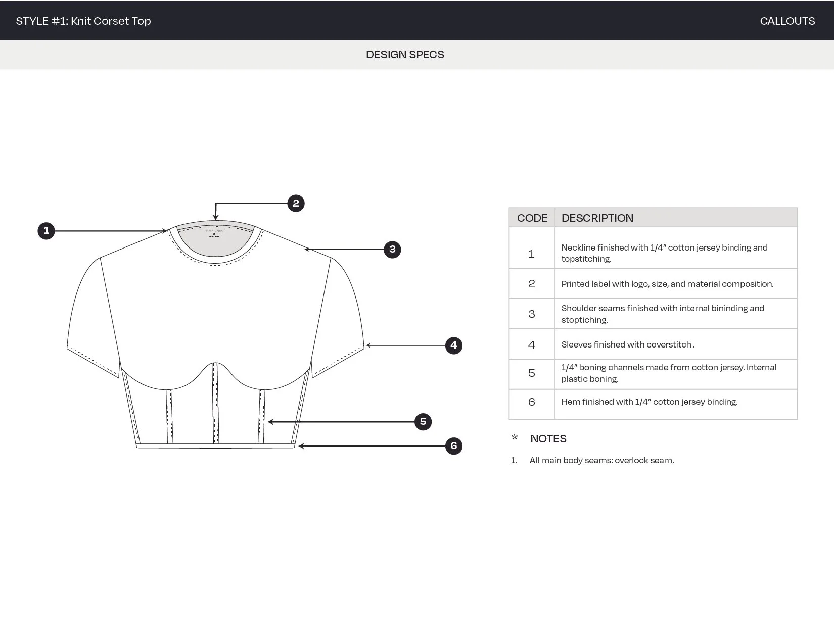Click the '1/4" boning channels made from cotton jersey' description
The width and height of the screenshot is (834, 644).
669,373
